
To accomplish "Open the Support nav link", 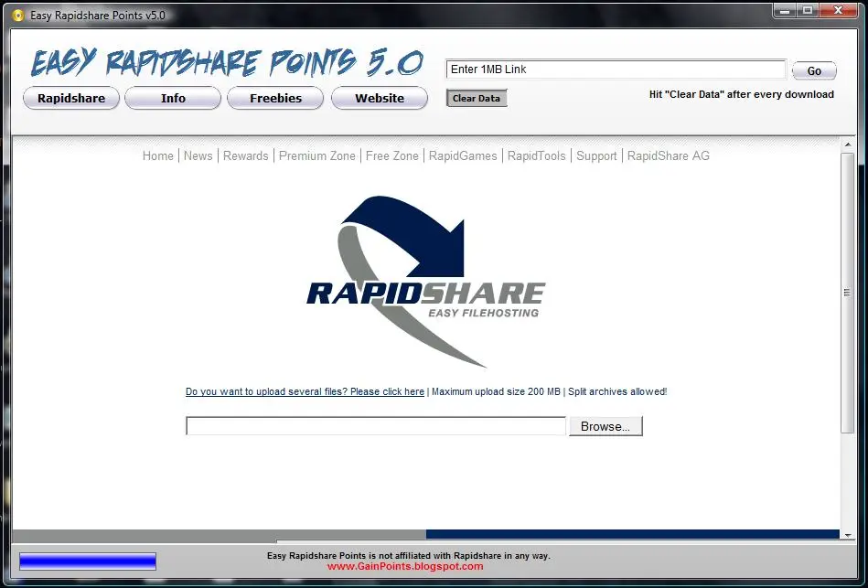I will (596, 156).
